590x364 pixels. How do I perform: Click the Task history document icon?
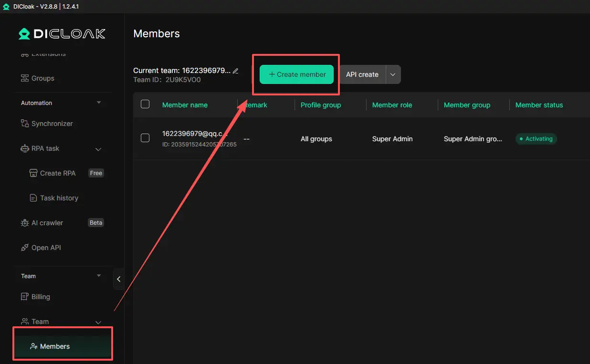[x=33, y=198]
